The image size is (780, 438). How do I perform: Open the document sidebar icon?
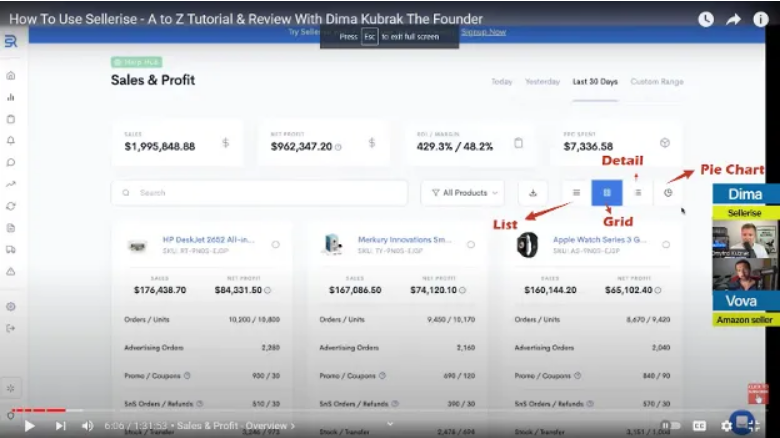(x=11, y=228)
